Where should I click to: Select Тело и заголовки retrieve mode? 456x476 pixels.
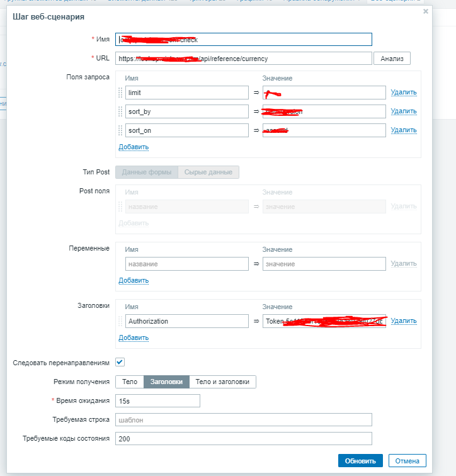[222, 382]
